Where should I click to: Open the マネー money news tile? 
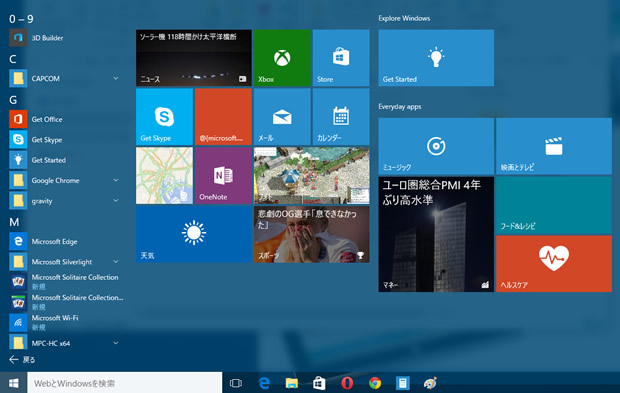click(436, 234)
